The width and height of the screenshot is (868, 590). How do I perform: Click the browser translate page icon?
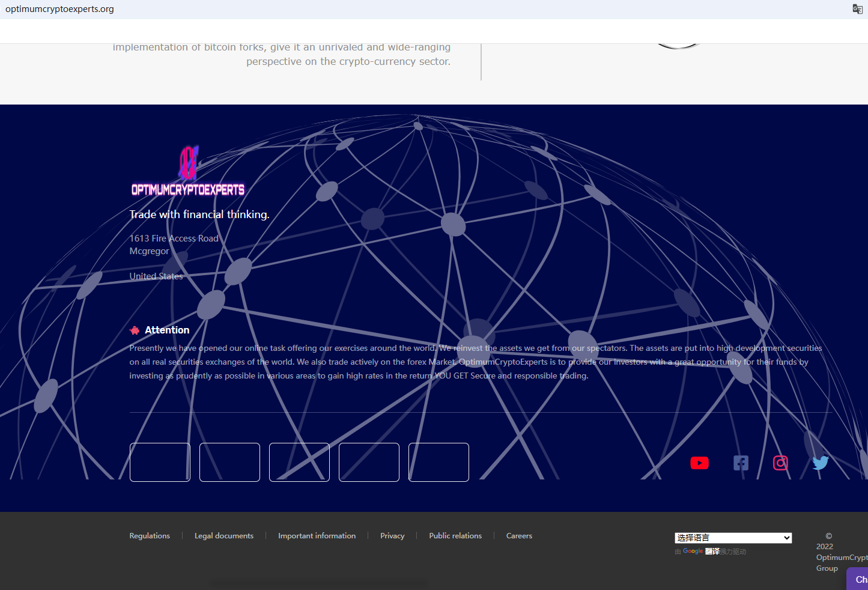click(857, 9)
